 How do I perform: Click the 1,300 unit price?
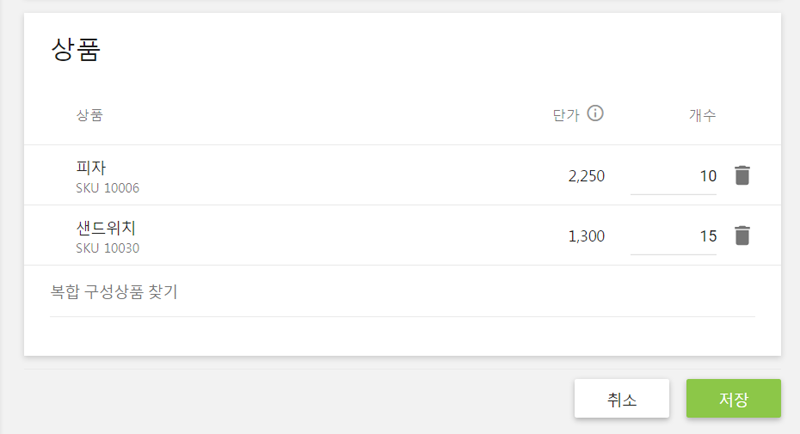click(x=586, y=236)
